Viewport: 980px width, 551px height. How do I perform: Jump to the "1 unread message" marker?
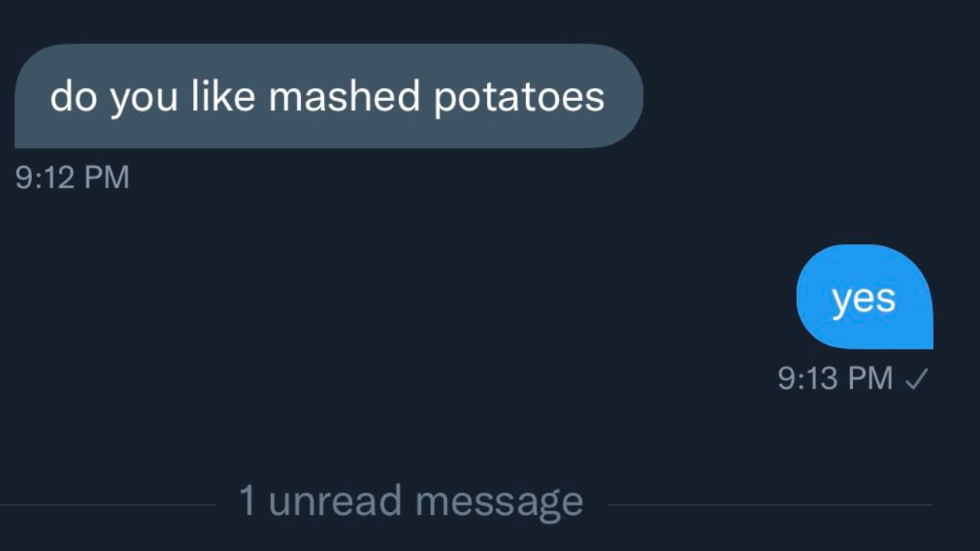[411, 501]
